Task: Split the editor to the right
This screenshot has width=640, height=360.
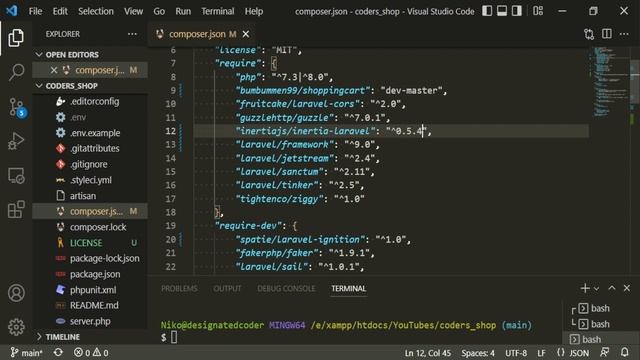Action: tap(607, 34)
